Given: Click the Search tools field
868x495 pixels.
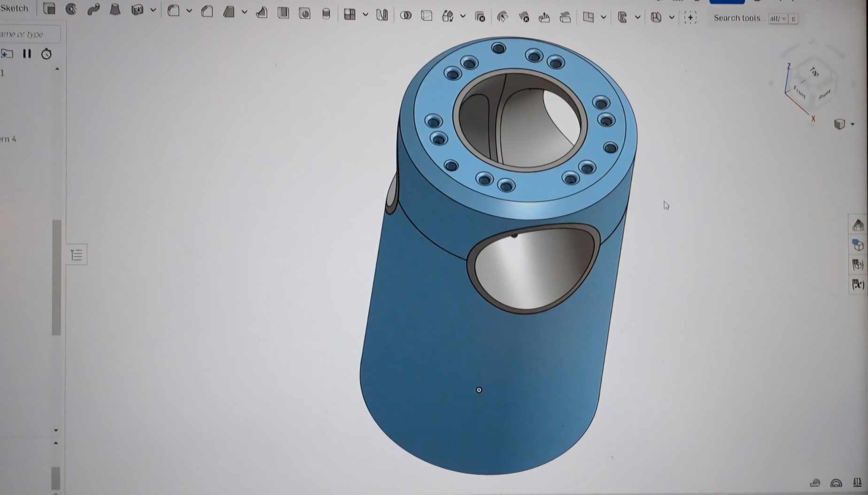Looking at the screenshot, I should [x=736, y=18].
